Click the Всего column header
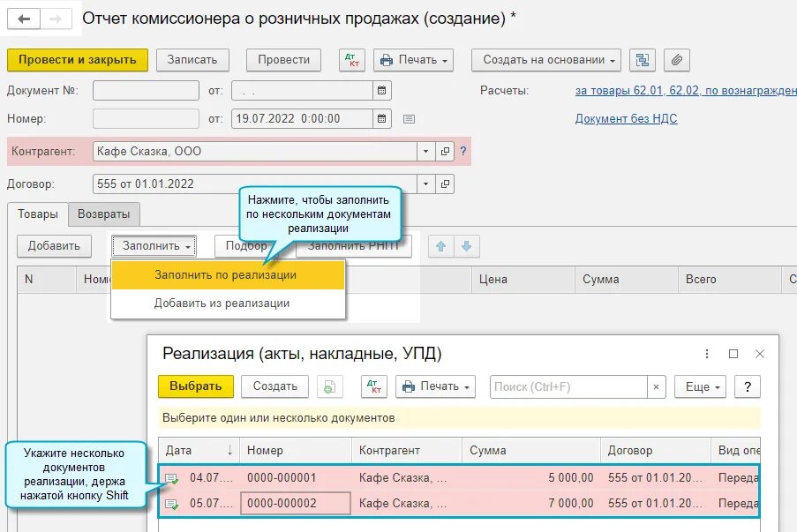The height and width of the screenshot is (532, 797). coord(730,280)
